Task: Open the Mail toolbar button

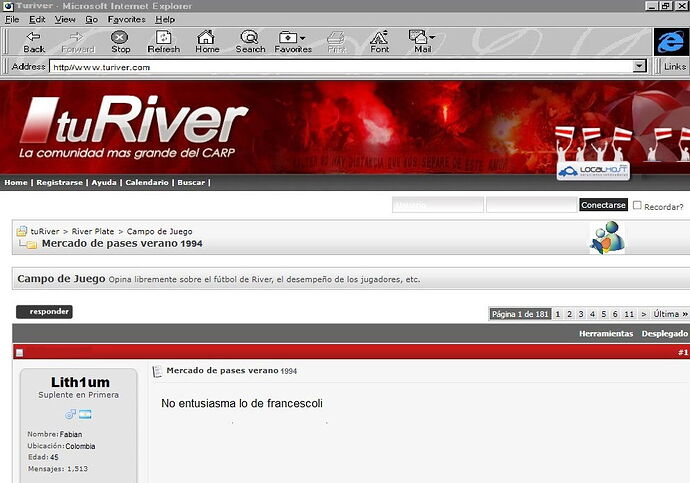Action: click(422, 42)
